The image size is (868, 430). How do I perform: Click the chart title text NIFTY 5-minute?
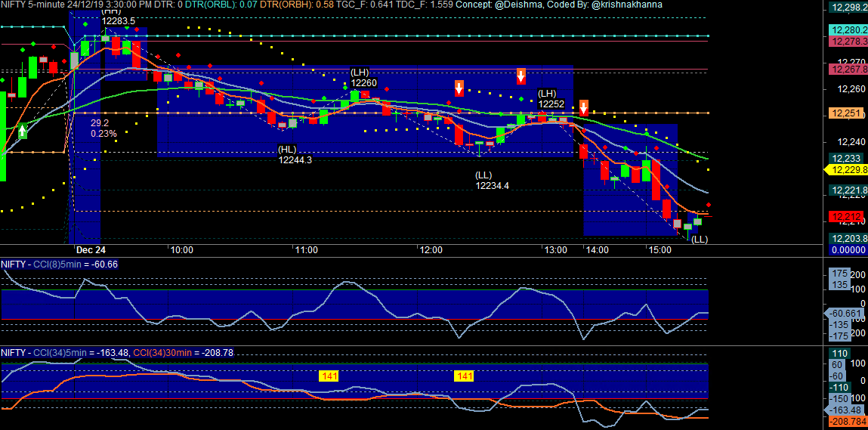click(x=31, y=5)
